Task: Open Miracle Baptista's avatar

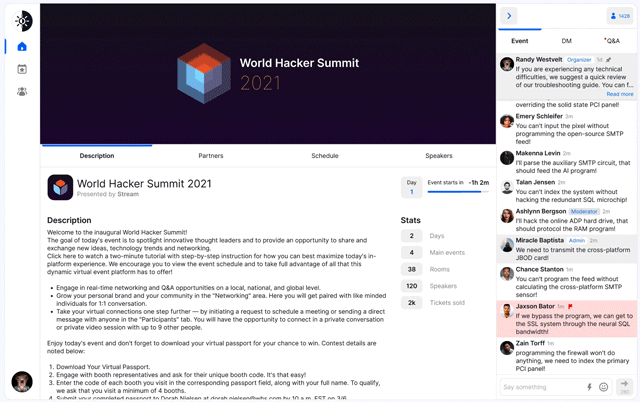Action: (507, 245)
